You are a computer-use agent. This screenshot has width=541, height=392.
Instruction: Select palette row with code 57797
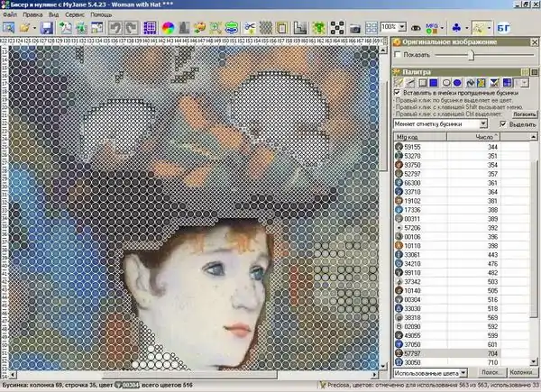(462, 353)
